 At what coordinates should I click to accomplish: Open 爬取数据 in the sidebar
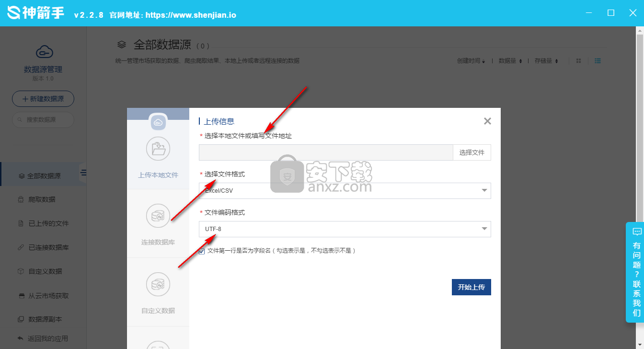pos(42,199)
